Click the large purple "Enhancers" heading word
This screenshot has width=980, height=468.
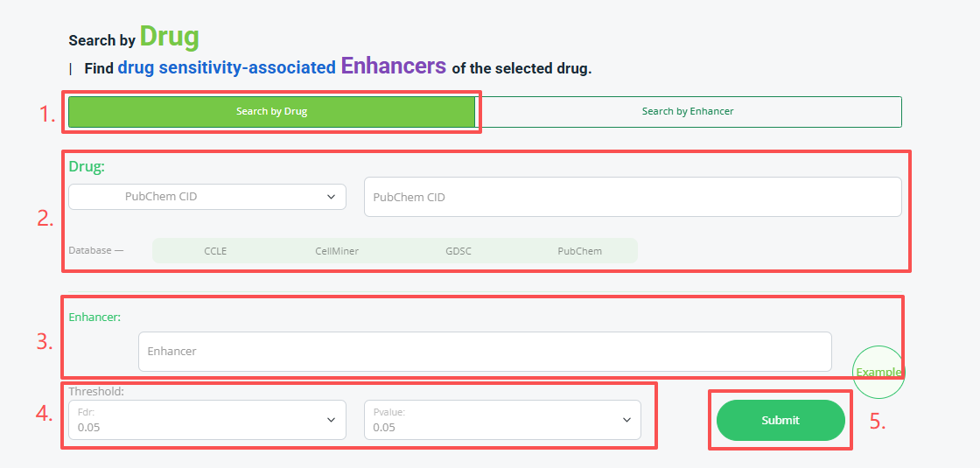point(394,66)
